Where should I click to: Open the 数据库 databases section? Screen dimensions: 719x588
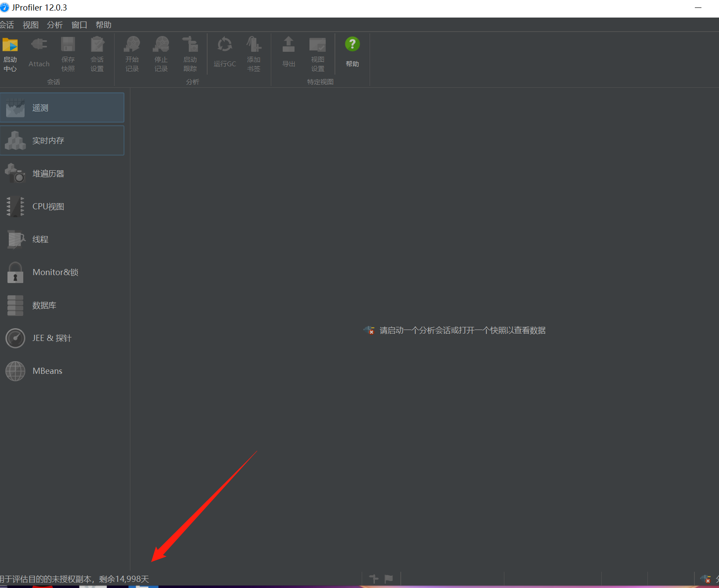(62, 305)
